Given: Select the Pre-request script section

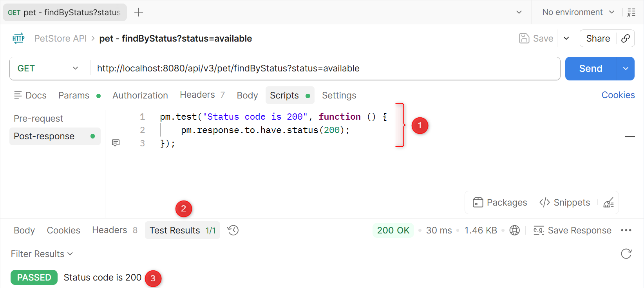Looking at the screenshot, I should pos(38,118).
